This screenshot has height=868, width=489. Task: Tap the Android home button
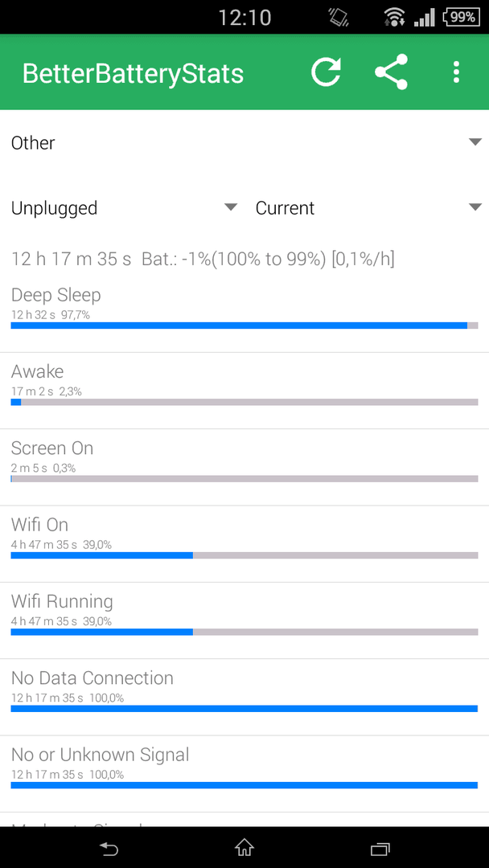click(244, 848)
